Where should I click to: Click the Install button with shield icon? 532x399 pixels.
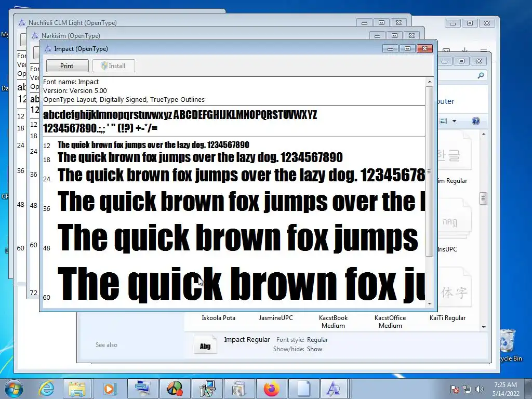tap(114, 66)
